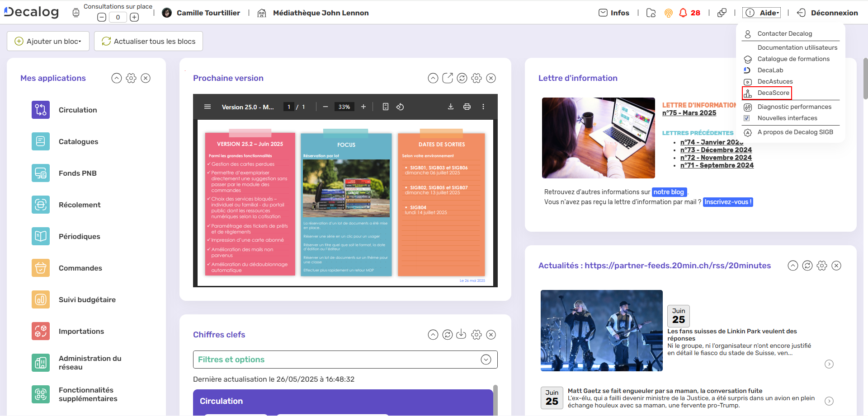Open the Circulation application icon
This screenshot has height=416, width=868.
coord(41,110)
